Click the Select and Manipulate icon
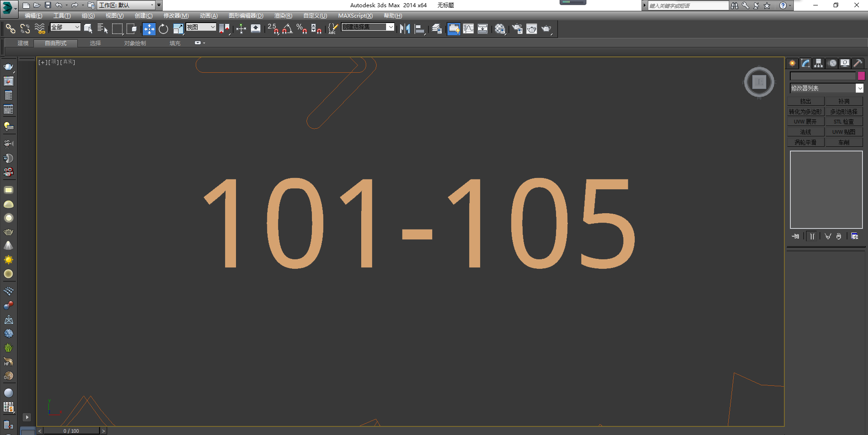868x435 pixels. click(241, 29)
